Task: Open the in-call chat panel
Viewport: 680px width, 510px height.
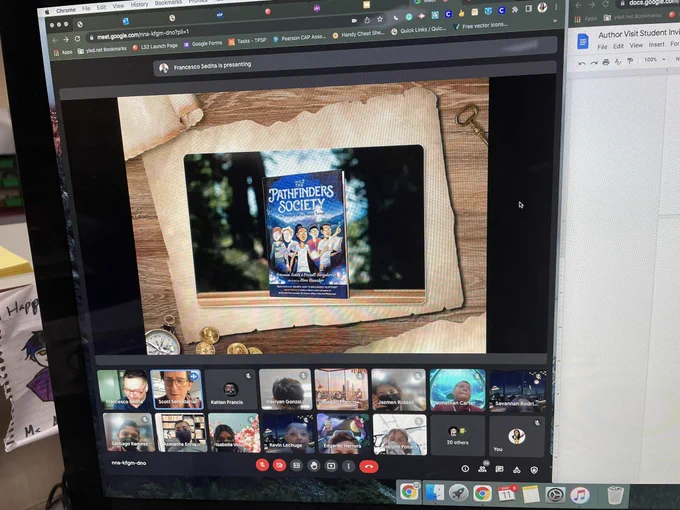Action: tap(500, 469)
